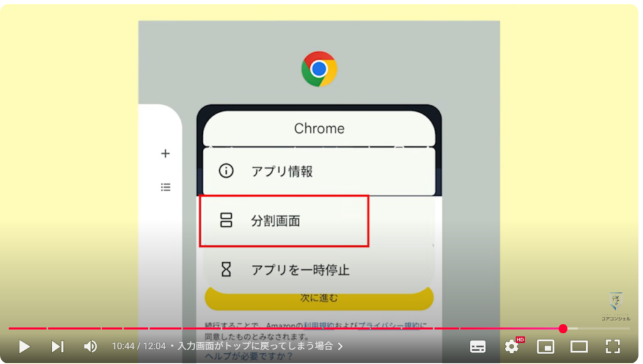
Task: Enter fullscreen mode
Action: point(613,347)
